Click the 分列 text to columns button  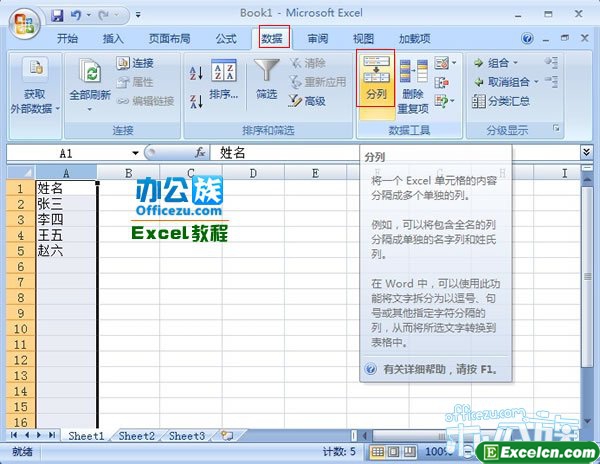(376, 78)
